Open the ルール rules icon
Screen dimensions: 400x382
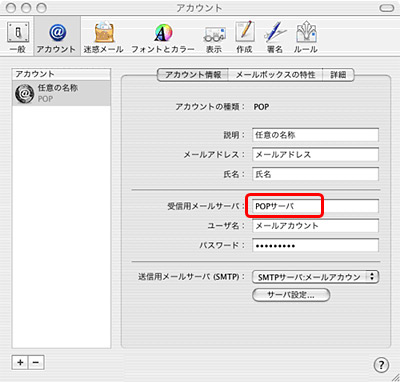(x=306, y=37)
